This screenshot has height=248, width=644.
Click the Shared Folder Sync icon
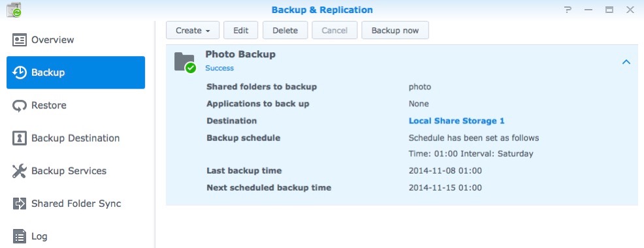point(20,204)
